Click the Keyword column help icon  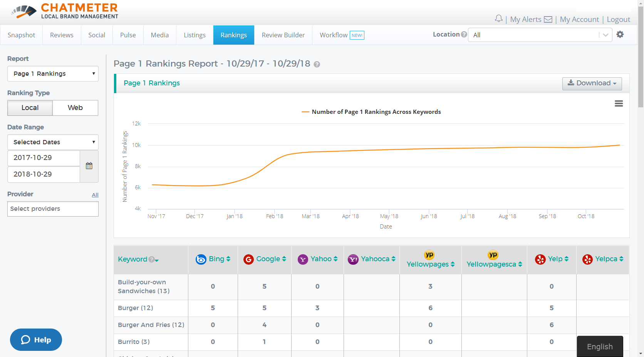152,259
